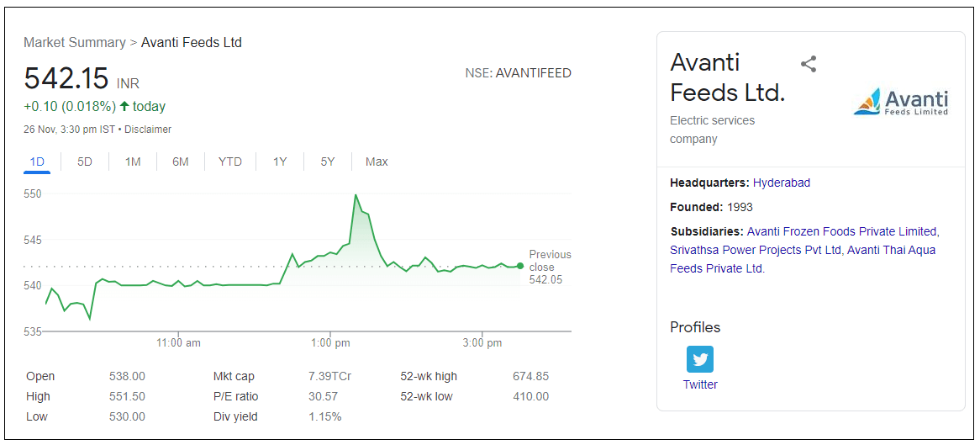Viewport: 980px width, 445px height.
Task: Click the 52-wk low value 410.00
Action: point(530,396)
